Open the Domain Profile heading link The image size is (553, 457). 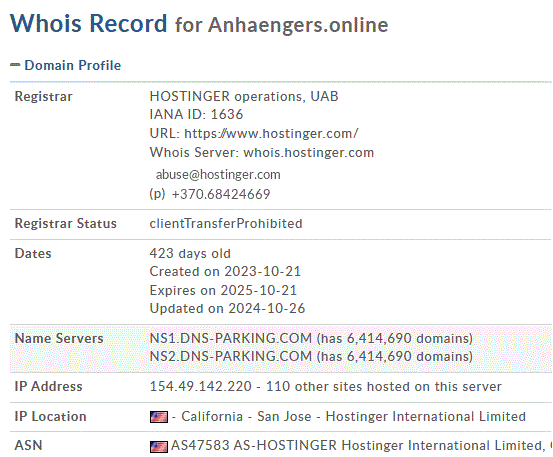73,65
